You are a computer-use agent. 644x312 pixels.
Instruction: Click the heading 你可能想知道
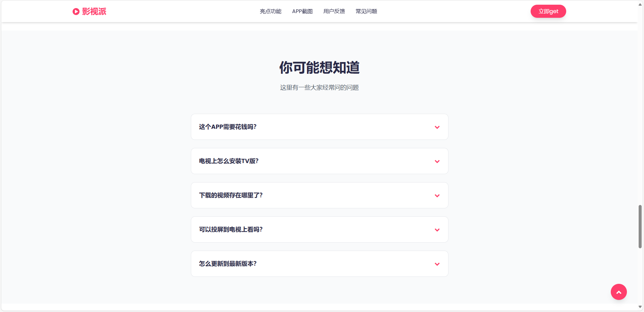tap(319, 67)
